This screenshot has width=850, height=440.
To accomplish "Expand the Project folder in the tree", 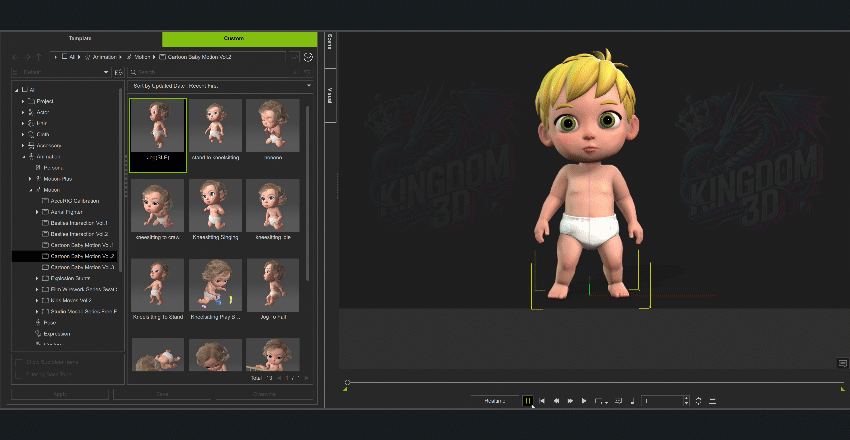I will [23, 102].
